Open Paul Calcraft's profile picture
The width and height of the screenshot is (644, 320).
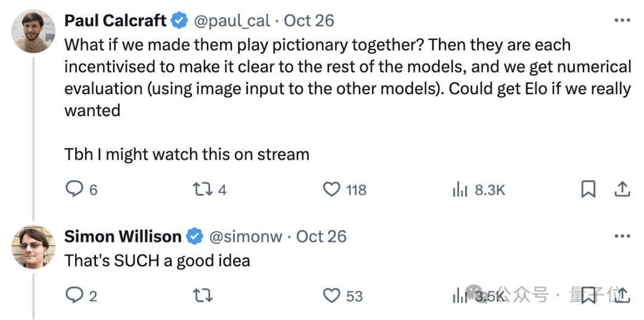pos(33,31)
